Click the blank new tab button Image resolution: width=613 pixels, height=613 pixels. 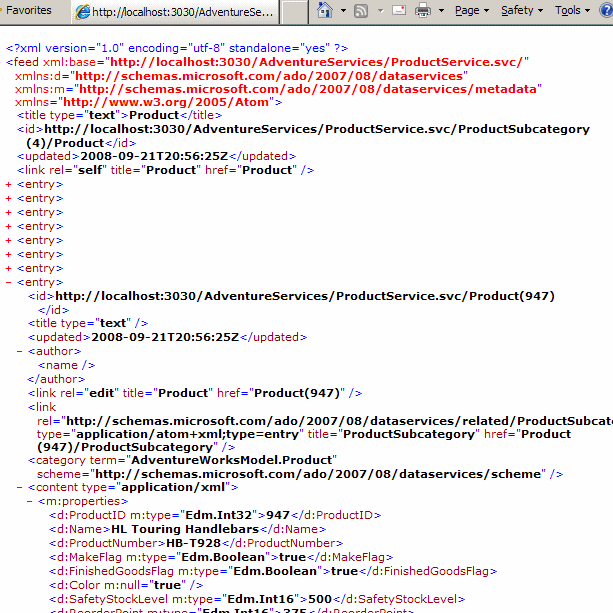(294, 12)
